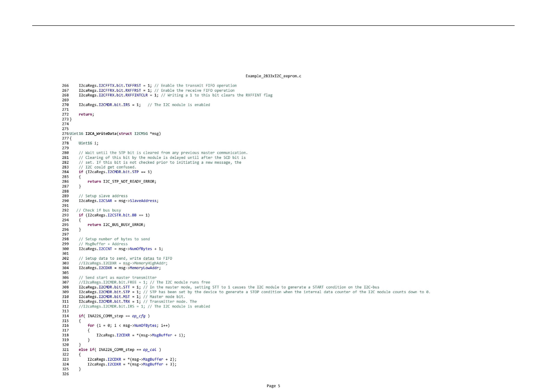The width and height of the screenshot is (547, 392).
Task: Click the for keyword on line 316
Action: (91, 325)
